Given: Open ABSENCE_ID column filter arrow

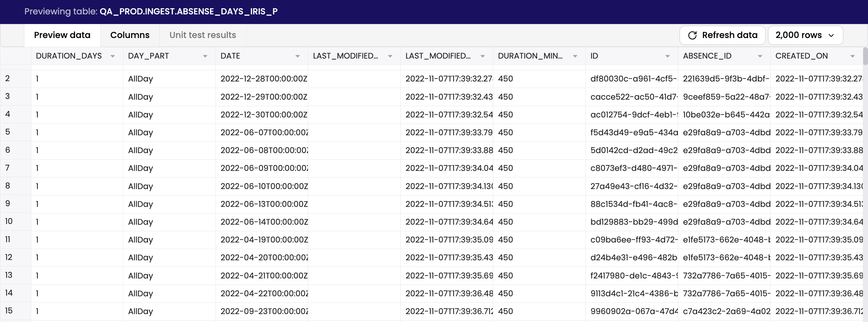Looking at the screenshot, I should point(760,56).
